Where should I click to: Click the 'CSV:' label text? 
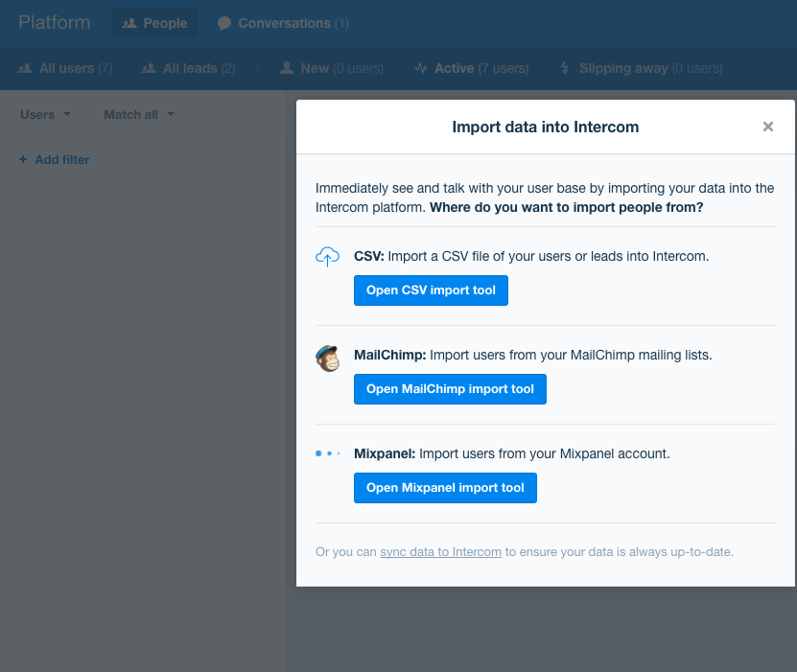click(x=369, y=256)
